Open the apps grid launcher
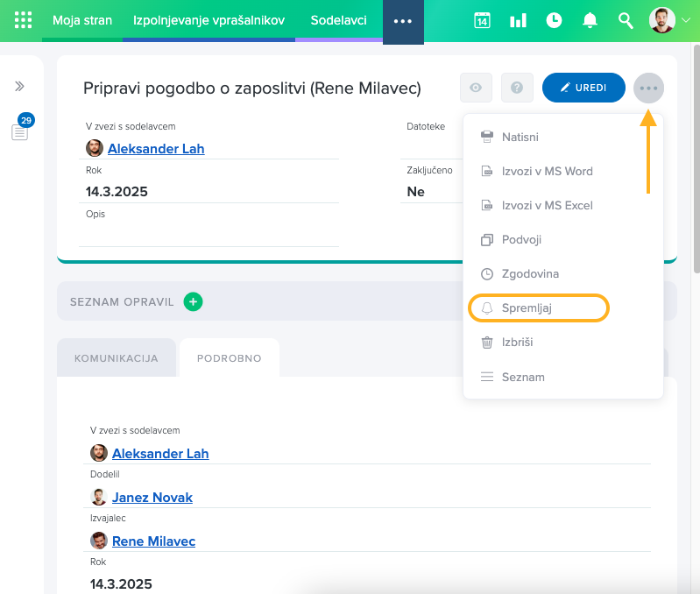 [x=23, y=20]
